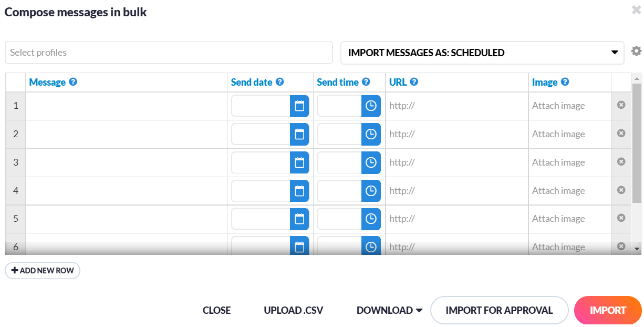Viewport: 644px width, 327px height.
Task: Close the bulk compose dialog with X
Action: [636, 9]
